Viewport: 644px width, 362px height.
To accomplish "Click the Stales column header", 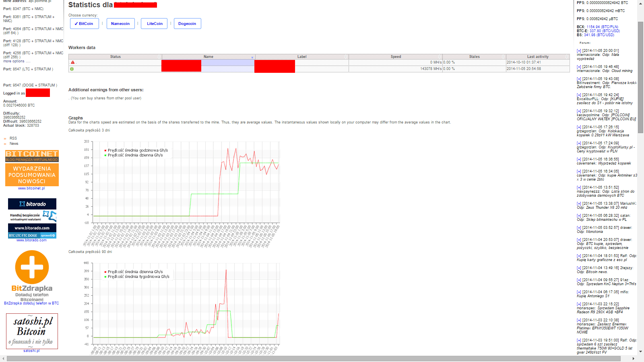I will coord(474,57).
